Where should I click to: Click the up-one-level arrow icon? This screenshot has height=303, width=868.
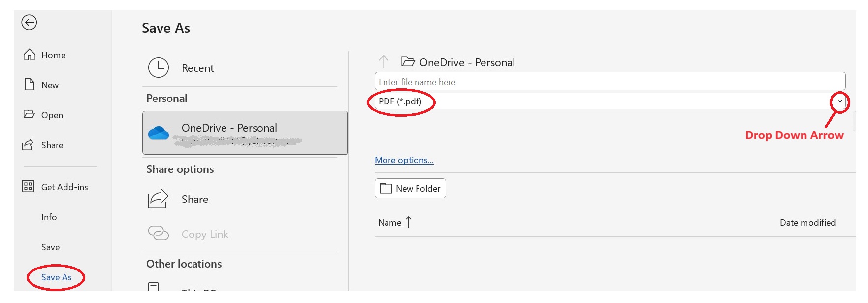pos(384,62)
